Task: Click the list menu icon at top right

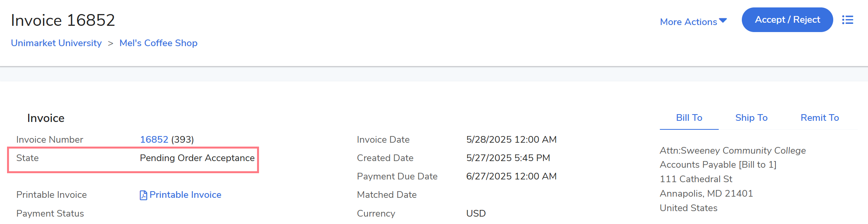Action: (x=847, y=20)
